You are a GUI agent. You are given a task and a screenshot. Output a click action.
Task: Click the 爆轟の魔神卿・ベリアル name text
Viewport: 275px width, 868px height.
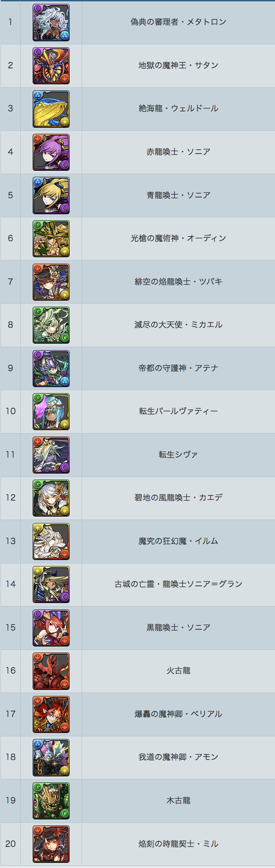point(178,713)
